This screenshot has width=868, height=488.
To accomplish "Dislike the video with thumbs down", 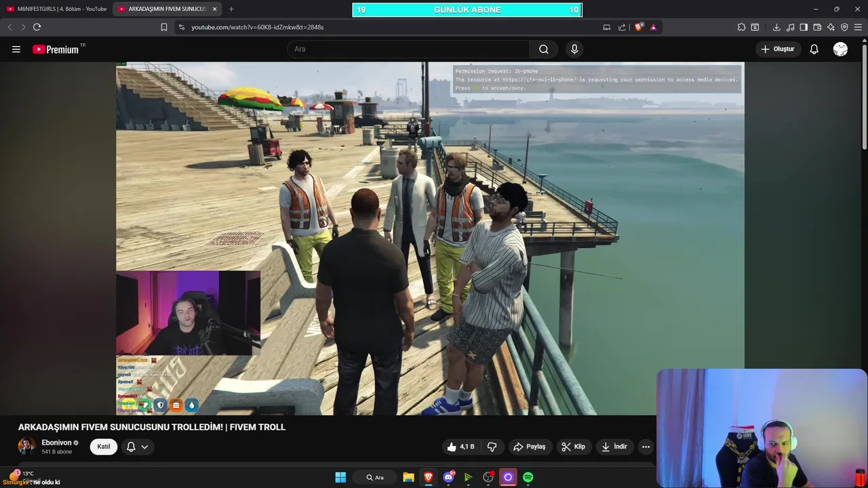I will coord(492,447).
